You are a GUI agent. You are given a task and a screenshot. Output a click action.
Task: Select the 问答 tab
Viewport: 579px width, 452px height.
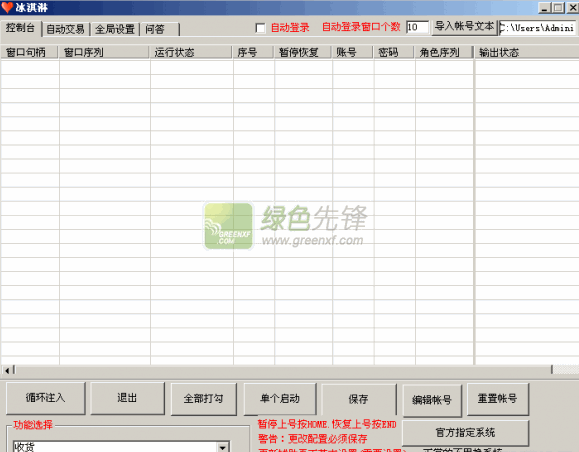pos(159,29)
